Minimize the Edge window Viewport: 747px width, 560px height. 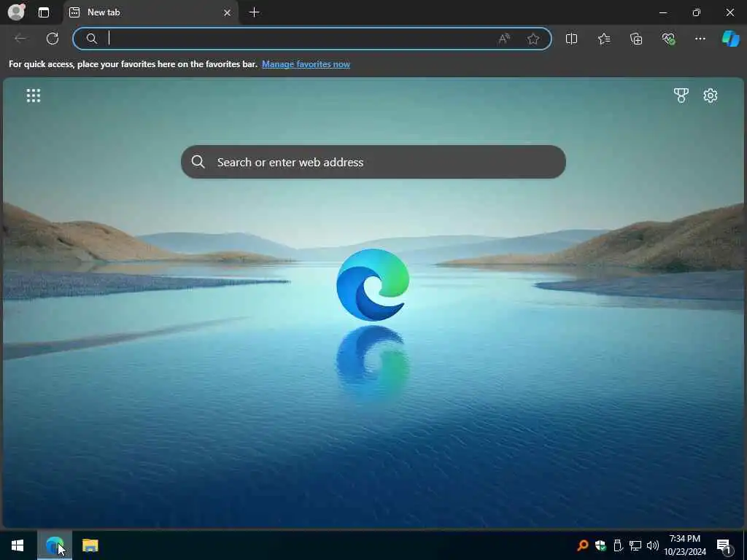[x=663, y=12]
